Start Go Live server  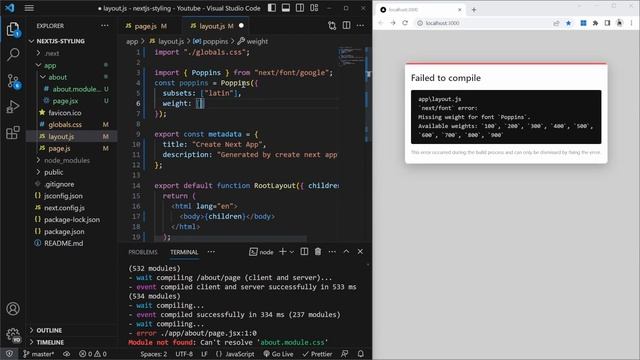pyautogui.click(x=278, y=354)
